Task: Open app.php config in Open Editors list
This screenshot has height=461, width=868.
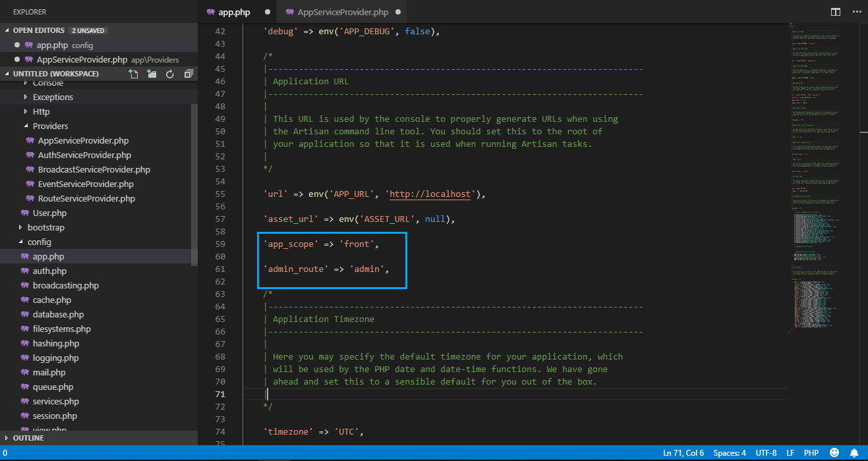Action: [99, 45]
